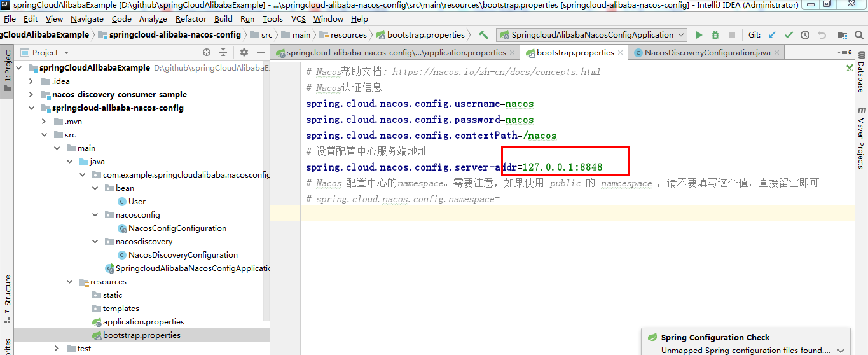This screenshot has width=868, height=355.
Task: Collapse the nacosconfig package
Action: 95,214
